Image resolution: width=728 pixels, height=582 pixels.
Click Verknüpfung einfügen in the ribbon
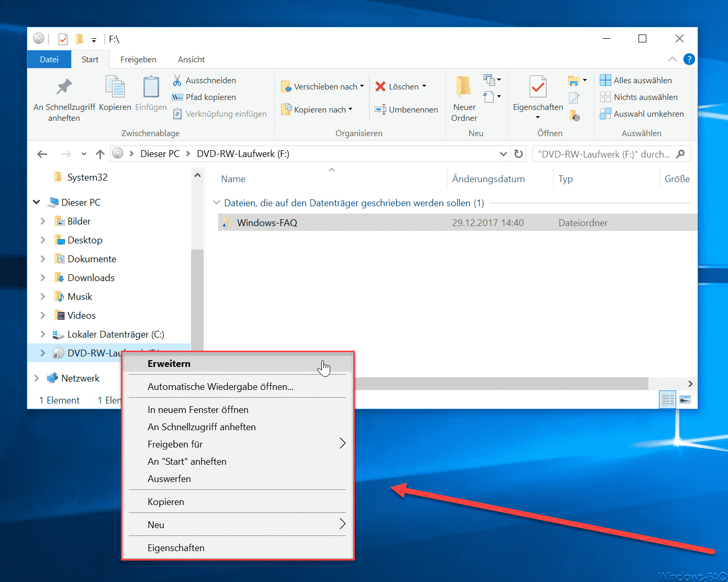point(220,114)
